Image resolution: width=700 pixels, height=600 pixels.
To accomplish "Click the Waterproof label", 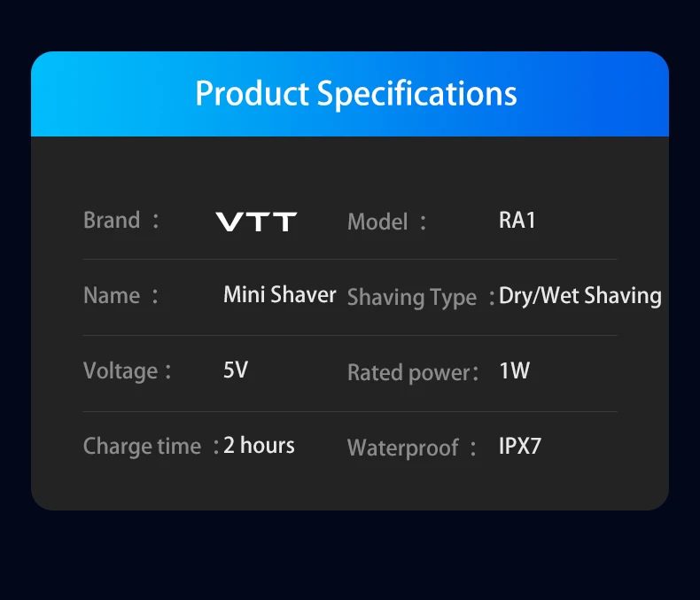I will click(403, 448).
